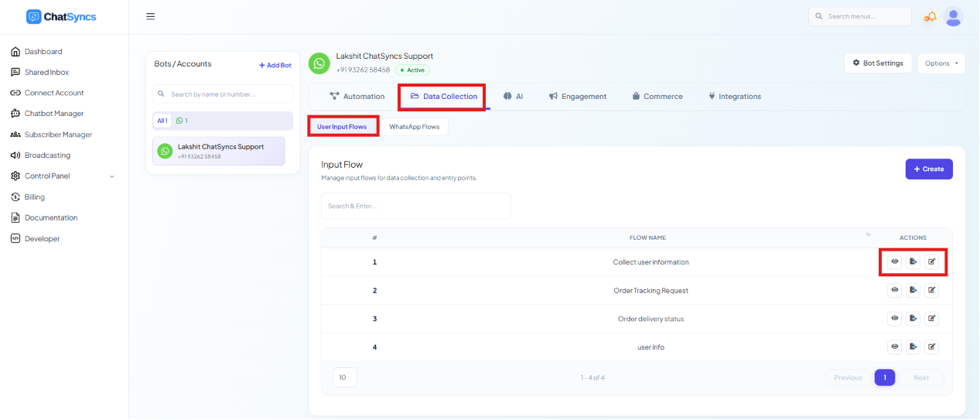Edit Order delivery status flow
This screenshot has height=420, width=980.
932,319
